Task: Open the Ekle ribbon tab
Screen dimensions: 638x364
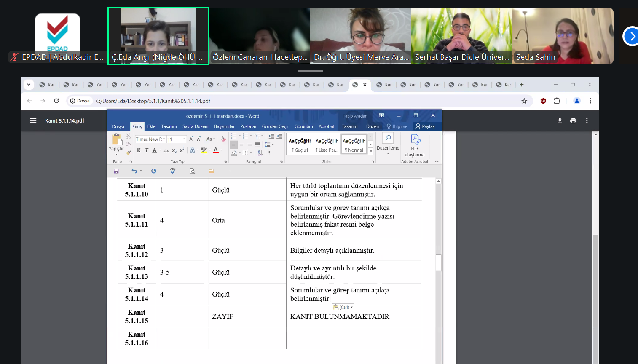Action: pos(151,126)
